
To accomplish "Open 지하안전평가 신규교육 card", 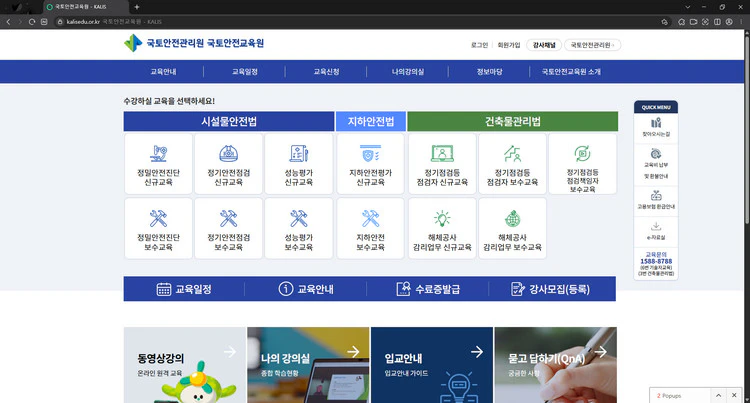I will (370, 164).
